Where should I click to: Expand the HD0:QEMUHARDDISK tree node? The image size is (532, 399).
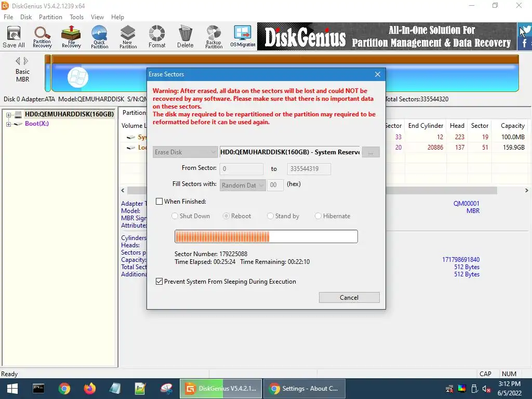8,115
